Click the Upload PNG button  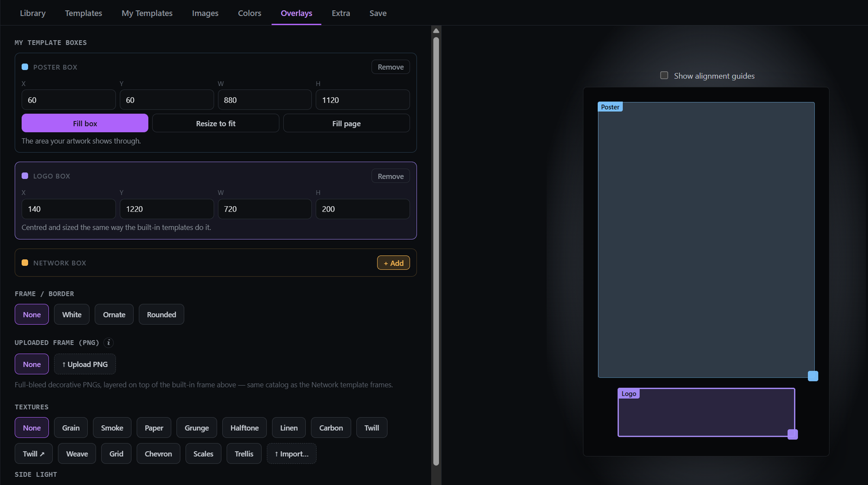[x=85, y=364]
